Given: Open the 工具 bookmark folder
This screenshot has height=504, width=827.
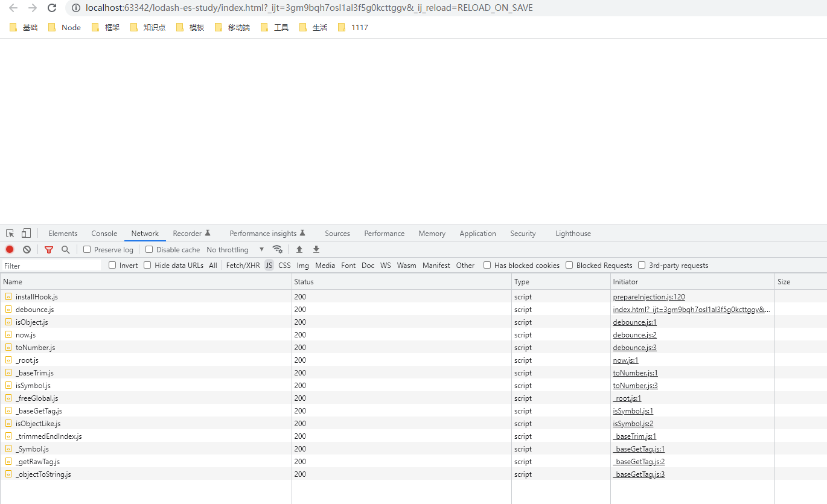Looking at the screenshot, I should point(275,27).
